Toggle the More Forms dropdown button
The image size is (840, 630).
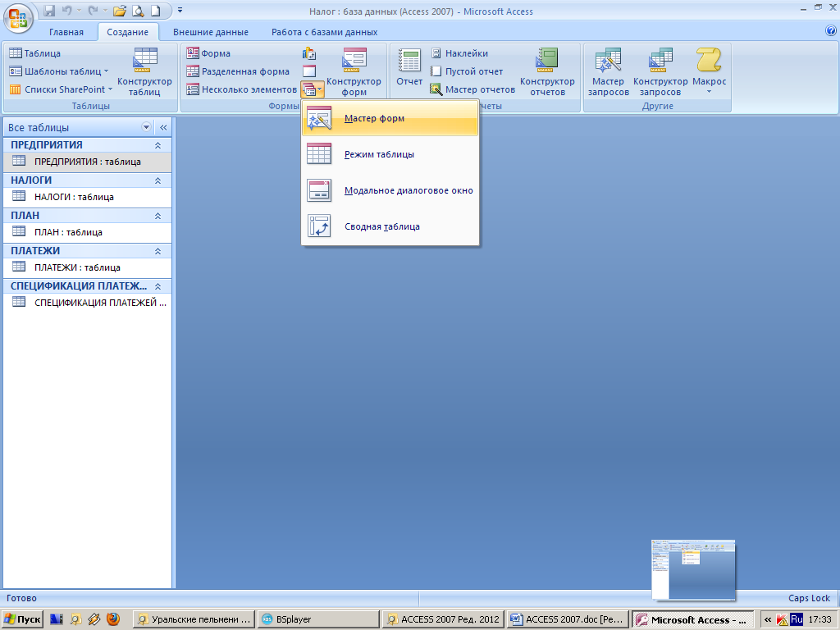[313, 89]
